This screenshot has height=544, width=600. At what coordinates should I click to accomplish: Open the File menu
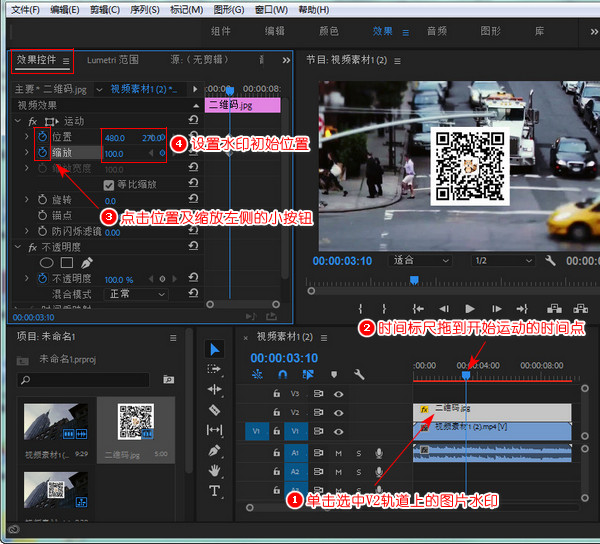[25, 10]
